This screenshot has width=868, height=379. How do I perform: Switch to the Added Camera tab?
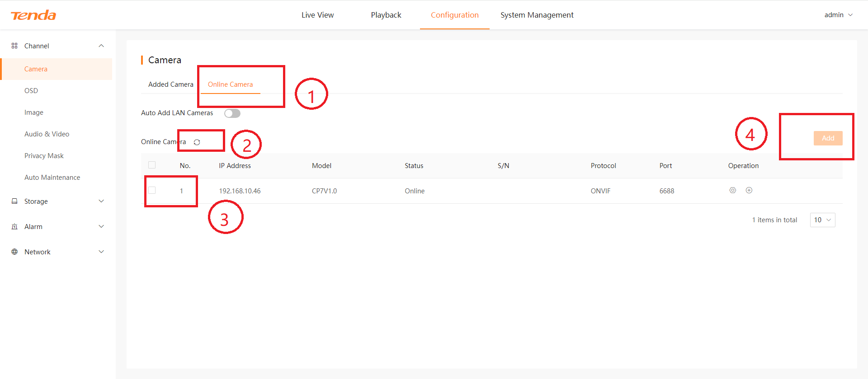pyautogui.click(x=170, y=84)
